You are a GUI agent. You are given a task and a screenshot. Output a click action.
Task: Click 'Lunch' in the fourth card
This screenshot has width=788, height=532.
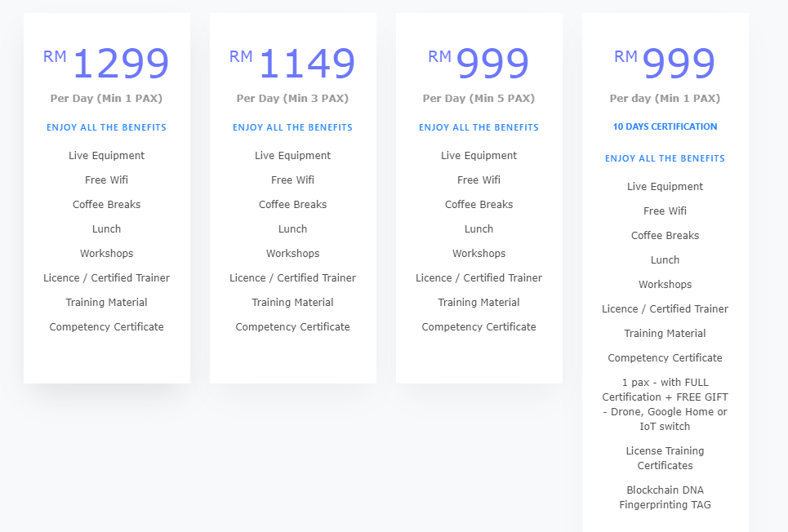[665, 260]
